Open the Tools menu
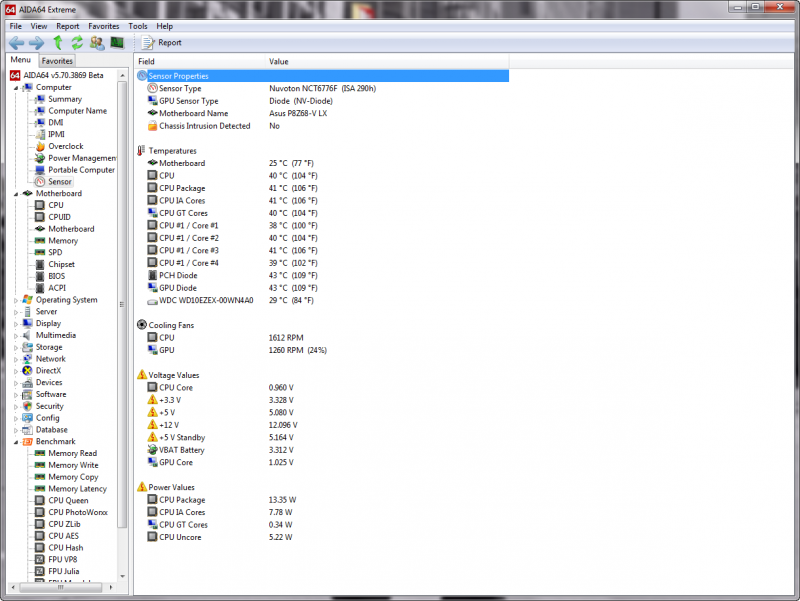This screenshot has height=601, width=800. tap(138, 26)
